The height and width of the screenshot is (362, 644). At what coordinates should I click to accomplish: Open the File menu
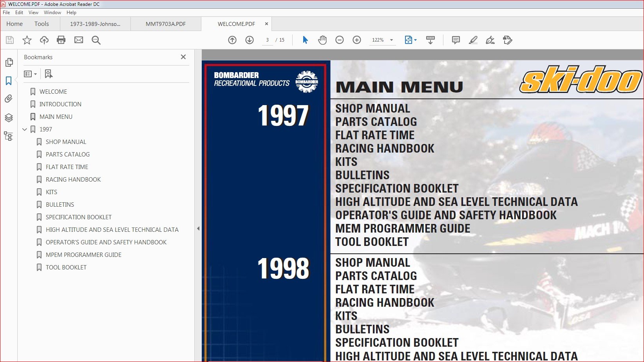tap(6, 13)
